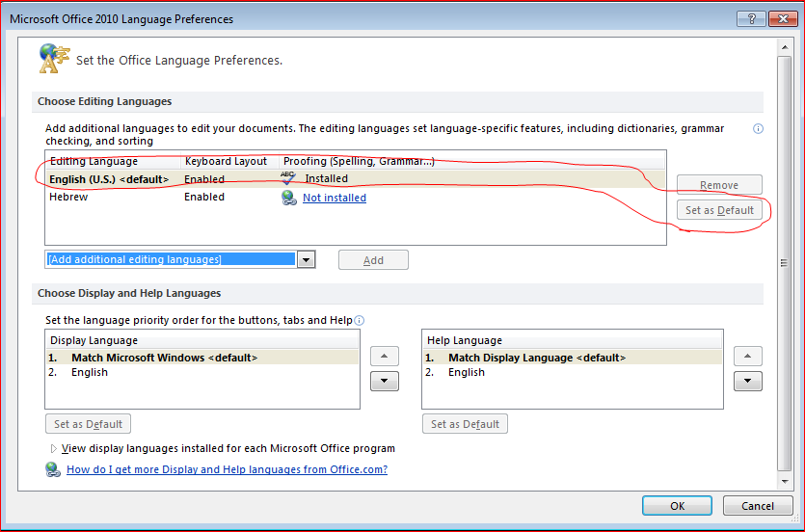Select 'Match Microsoft Windows <default>' display language

(x=202, y=358)
